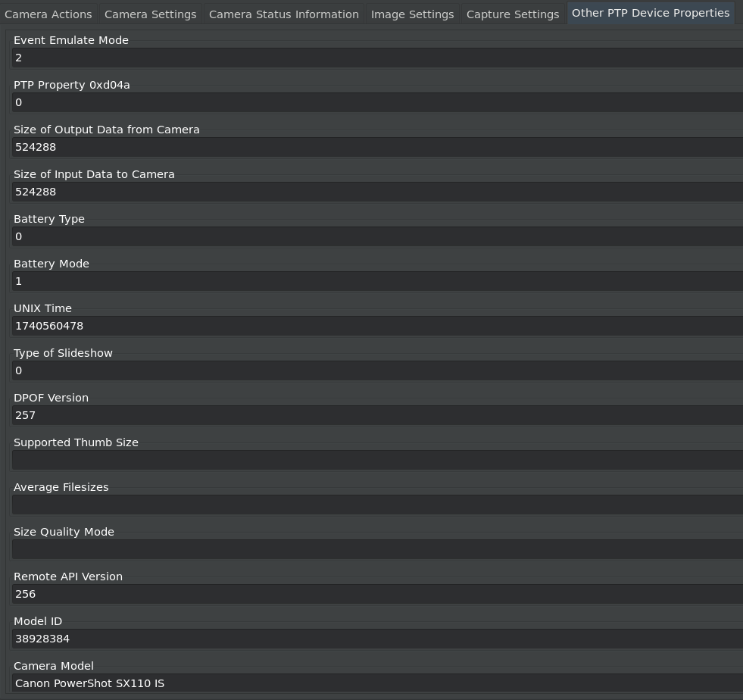Focus the PTP Property 0xd04a field
Screen dimensions: 743x700
[x=377, y=102]
